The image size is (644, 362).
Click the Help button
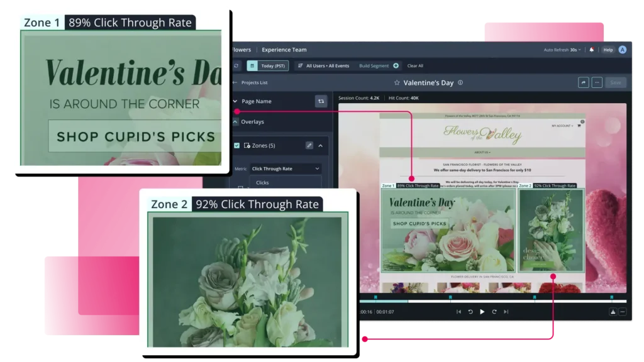point(608,50)
